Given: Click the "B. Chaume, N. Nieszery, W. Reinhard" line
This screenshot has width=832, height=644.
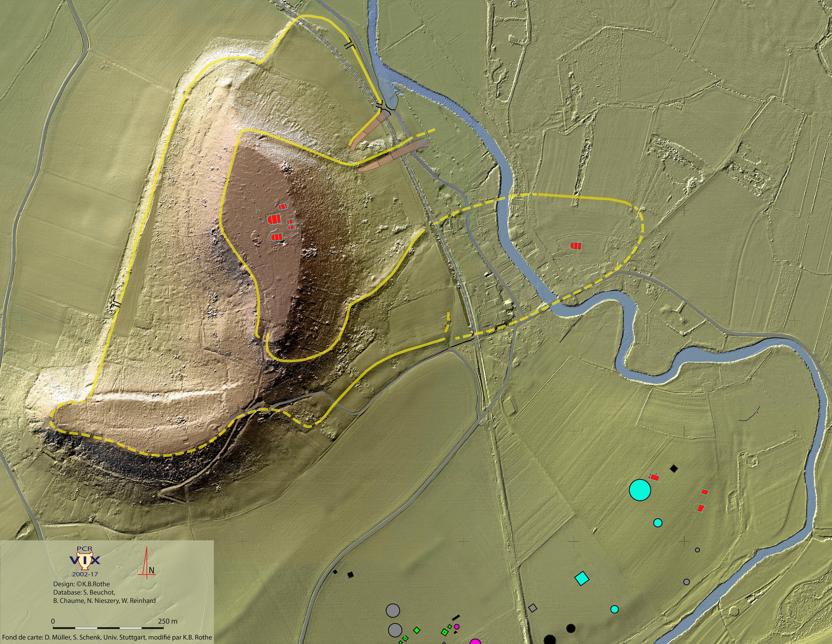Looking at the screenshot, I should click(x=104, y=601).
